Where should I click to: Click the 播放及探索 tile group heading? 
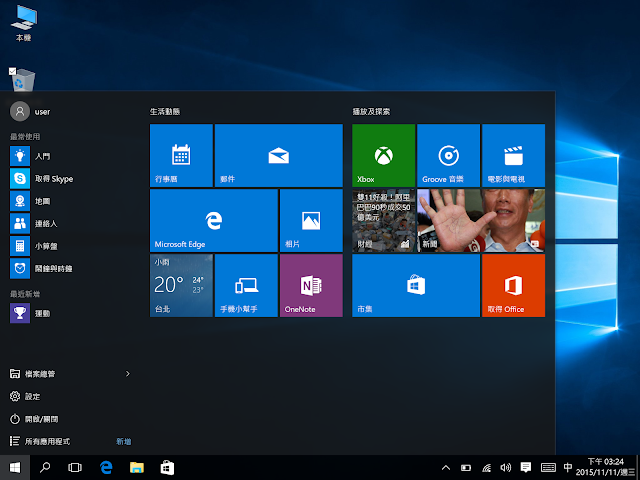(x=371, y=111)
